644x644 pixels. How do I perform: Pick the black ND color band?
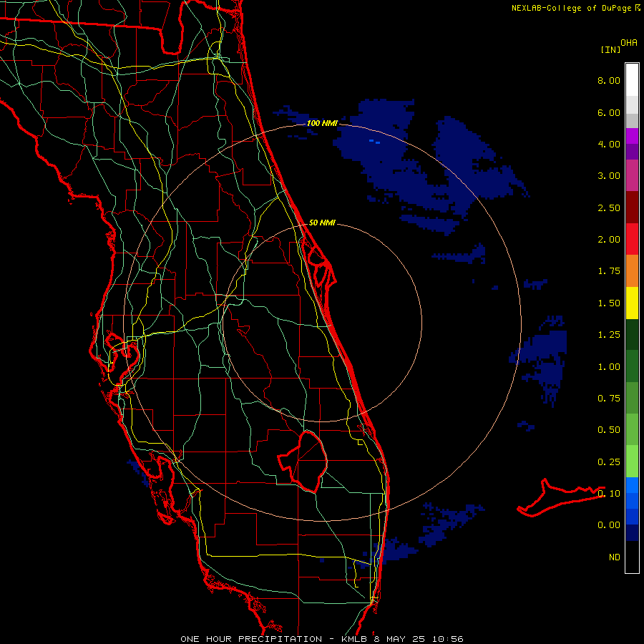[x=632, y=557]
